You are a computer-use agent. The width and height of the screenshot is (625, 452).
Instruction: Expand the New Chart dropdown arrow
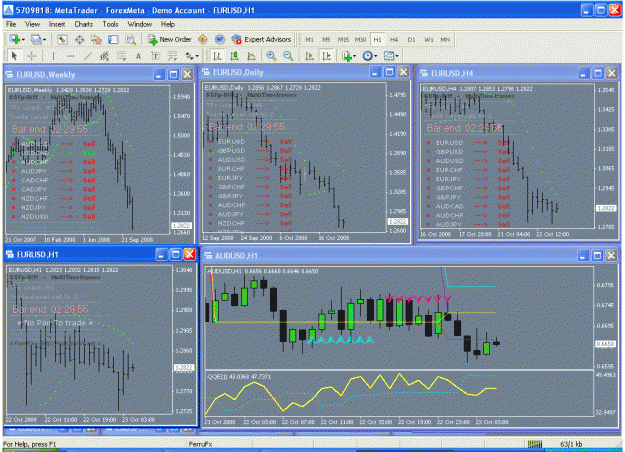24,40
